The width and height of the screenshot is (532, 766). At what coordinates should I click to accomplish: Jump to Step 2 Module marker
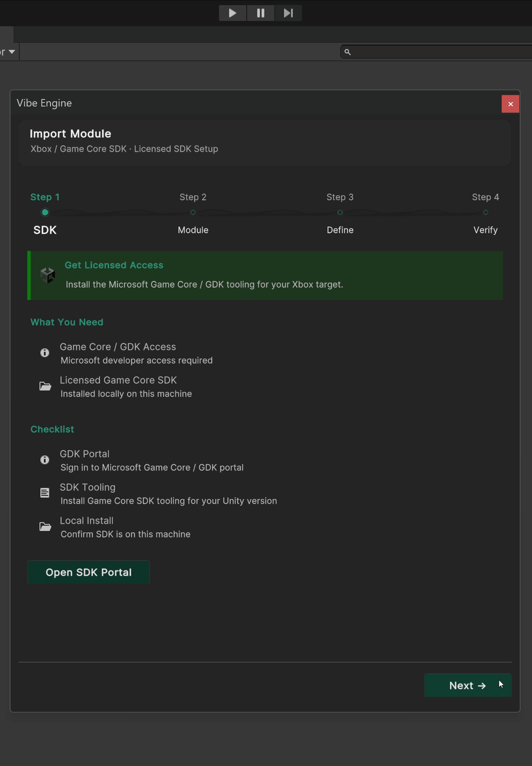coord(193,212)
